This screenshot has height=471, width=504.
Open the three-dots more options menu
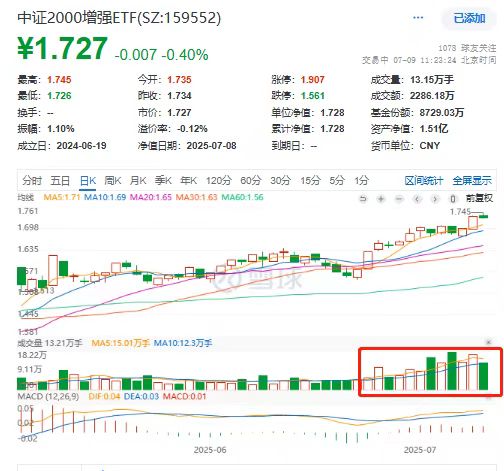418,18
